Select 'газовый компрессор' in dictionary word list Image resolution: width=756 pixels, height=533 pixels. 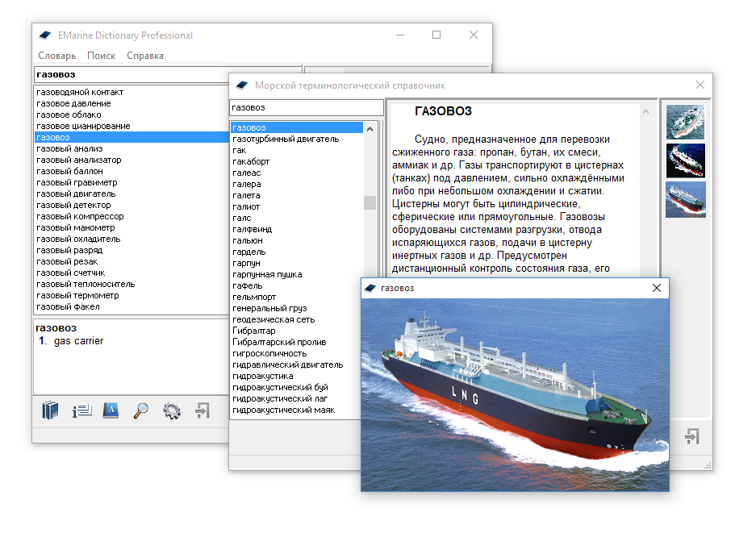(80, 216)
